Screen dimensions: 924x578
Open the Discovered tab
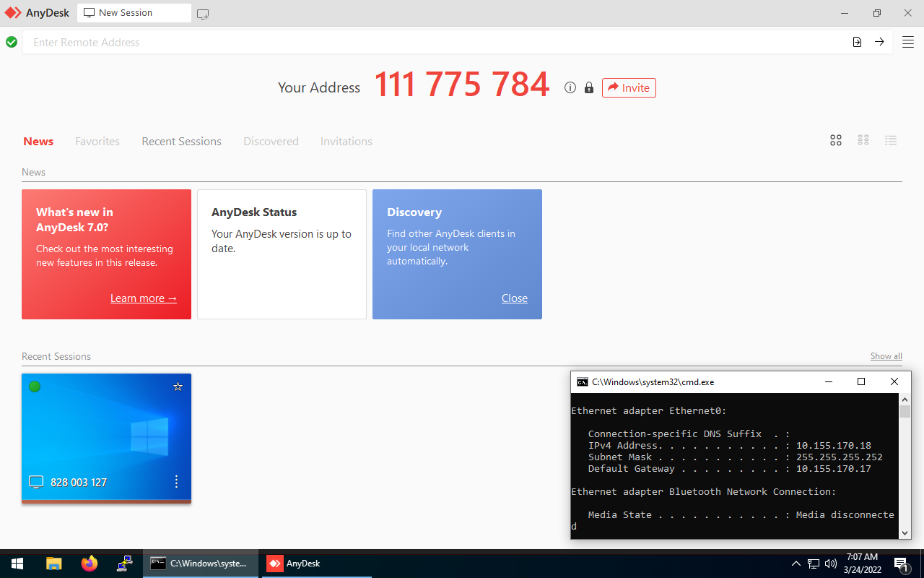click(271, 141)
